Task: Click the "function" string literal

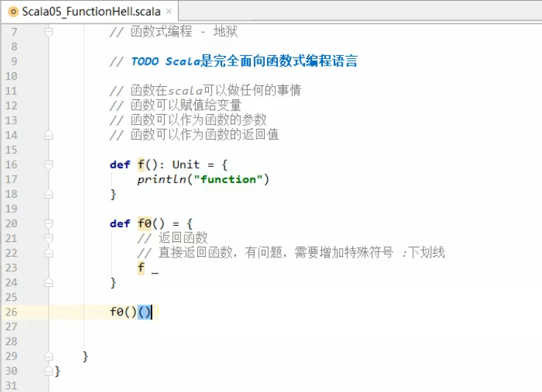Action: click(228, 179)
